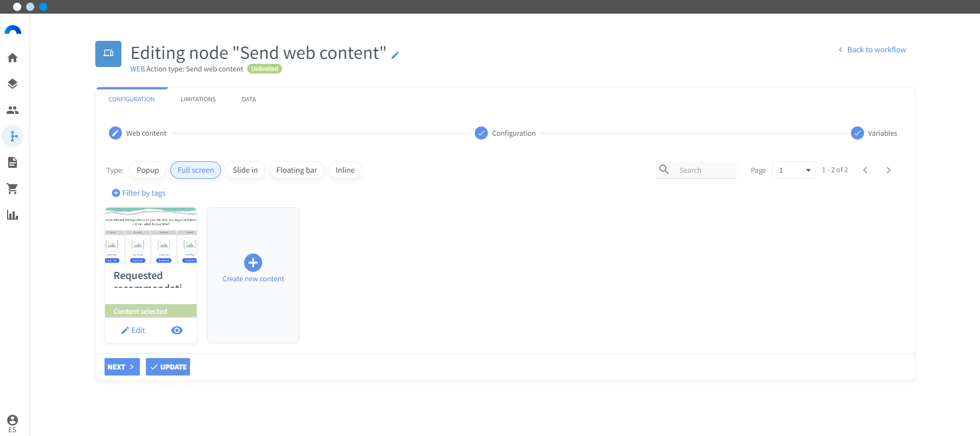This screenshot has width=980, height=436.
Task: Click the Configuration step label
Action: (514, 133)
